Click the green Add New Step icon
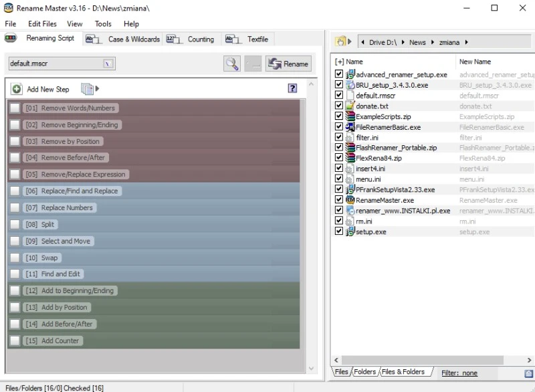This screenshot has height=392, width=535. tap(17, 89)
